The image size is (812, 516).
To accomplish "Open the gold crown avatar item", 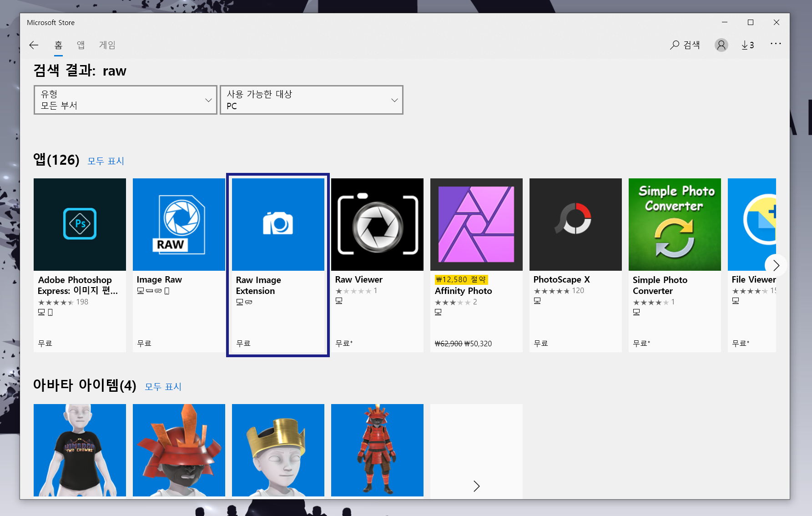I will pos(278,450).
